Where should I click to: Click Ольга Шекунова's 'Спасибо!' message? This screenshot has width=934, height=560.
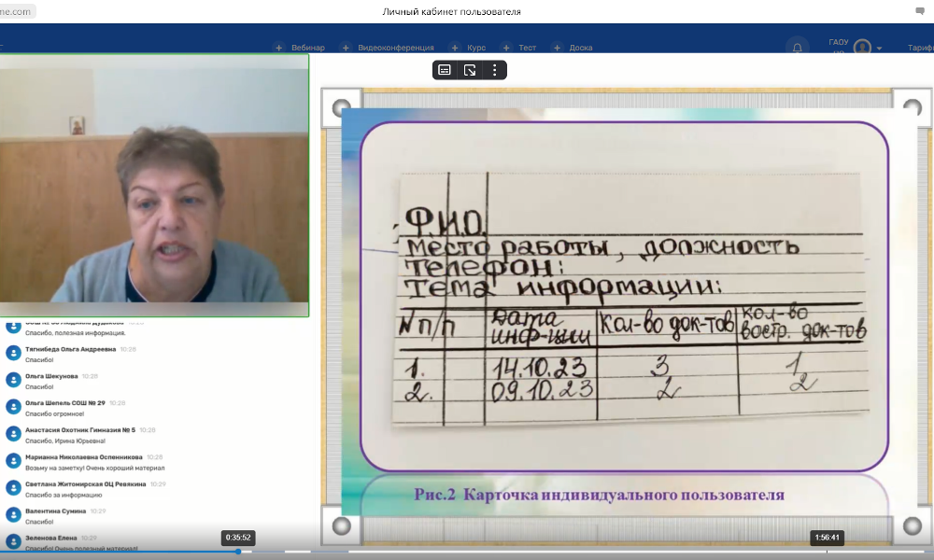coord(39,386)
